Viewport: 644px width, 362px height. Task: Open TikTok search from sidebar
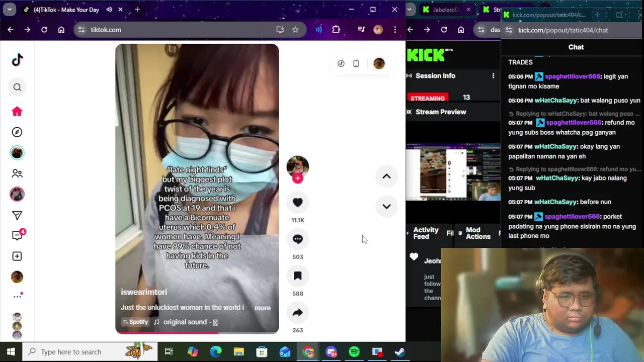pyautogui.click(x=17, y=87)
